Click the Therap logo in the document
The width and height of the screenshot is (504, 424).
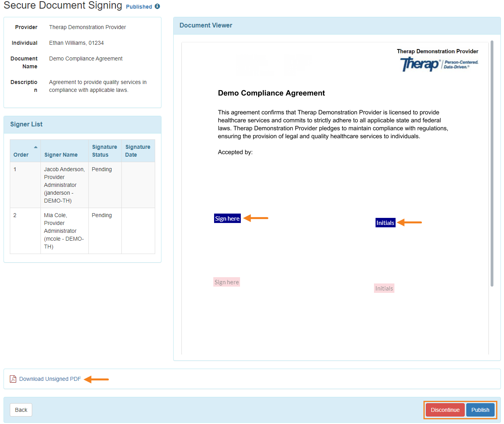coord(438,64)
